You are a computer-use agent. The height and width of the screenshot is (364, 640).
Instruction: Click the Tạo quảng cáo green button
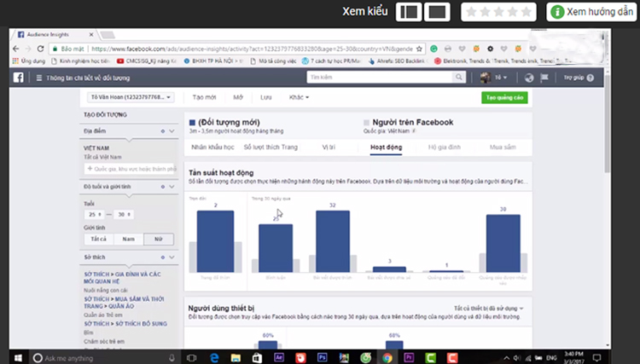504,98
